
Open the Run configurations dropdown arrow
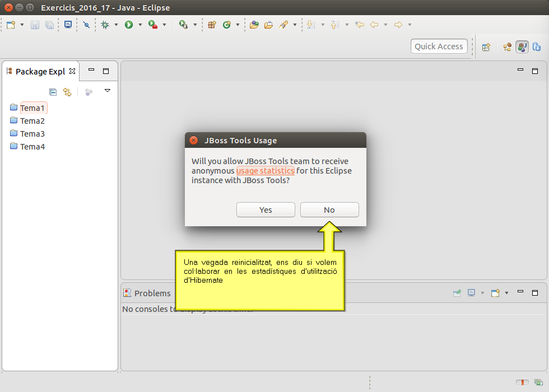click(x=140, y=25)
